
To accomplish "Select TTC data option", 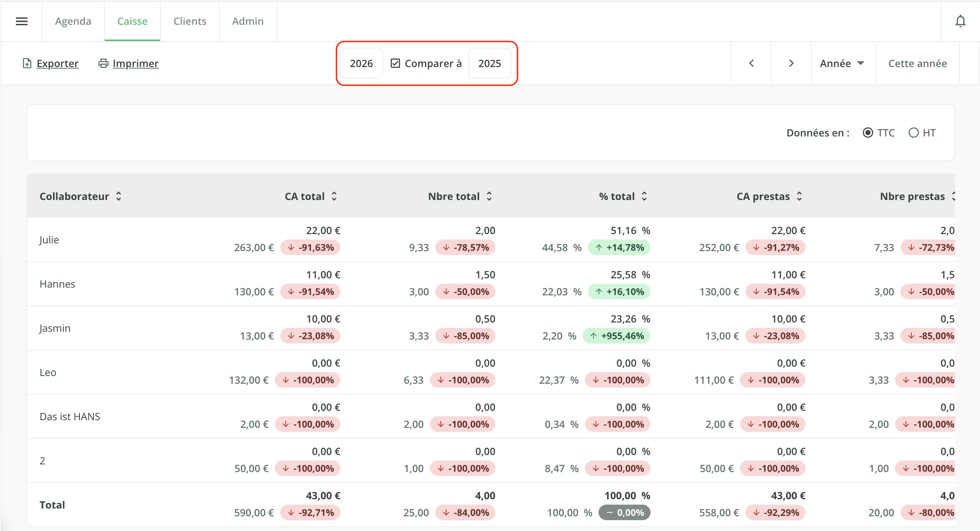I will pyautogui.click(x=868, y=133).
